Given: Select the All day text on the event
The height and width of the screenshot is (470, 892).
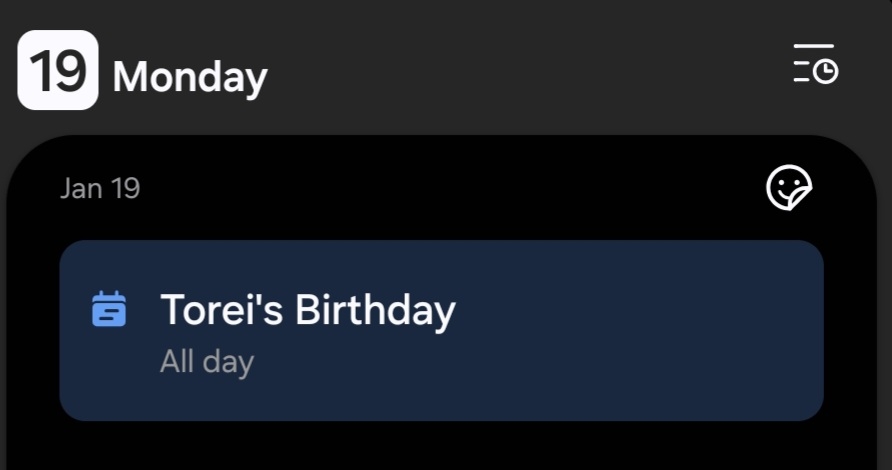Looking at the screenshot, I should 207,361.
